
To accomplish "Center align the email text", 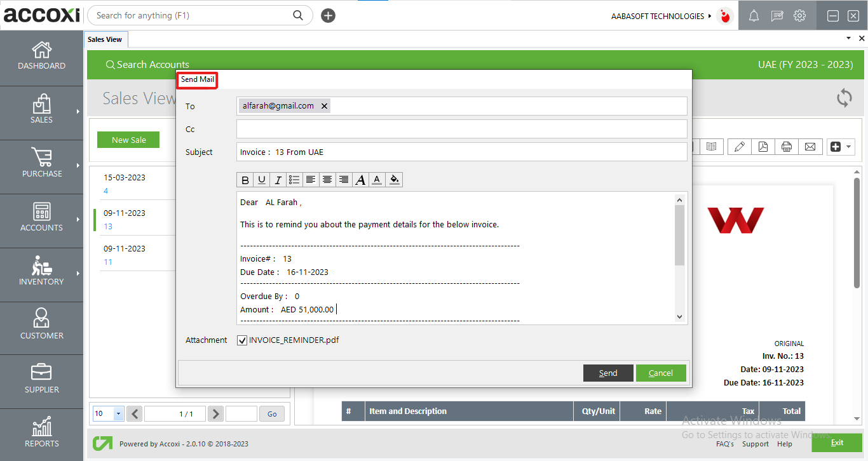I will coord(327,180).
